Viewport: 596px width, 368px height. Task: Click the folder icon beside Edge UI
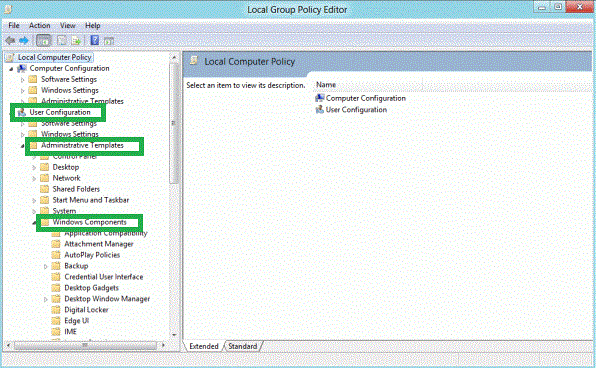tap(56, 320)
